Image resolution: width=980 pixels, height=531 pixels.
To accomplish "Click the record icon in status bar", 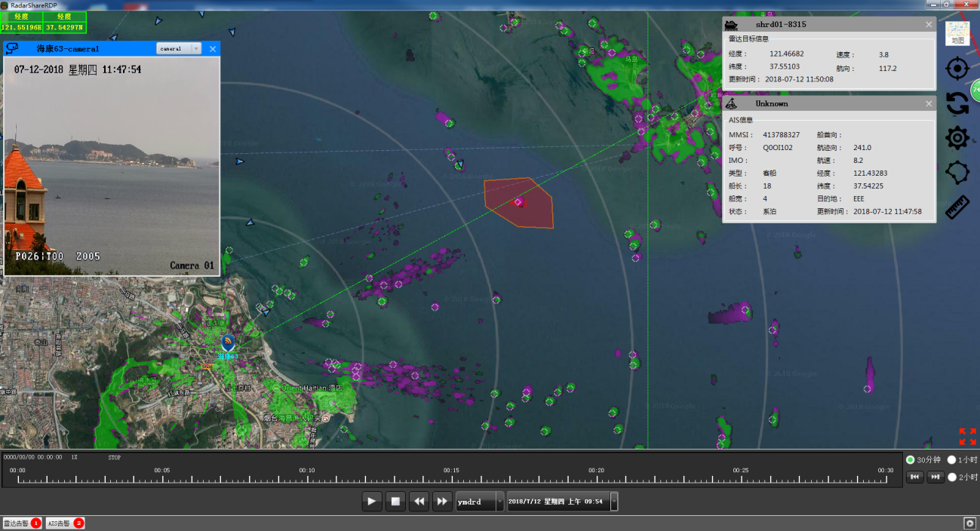I will (969, 523).
